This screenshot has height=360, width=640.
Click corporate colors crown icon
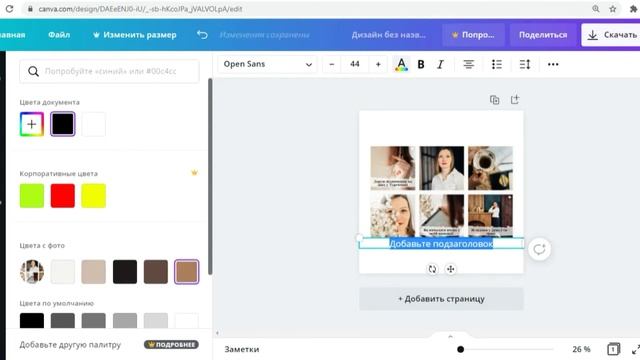[194, 173]
